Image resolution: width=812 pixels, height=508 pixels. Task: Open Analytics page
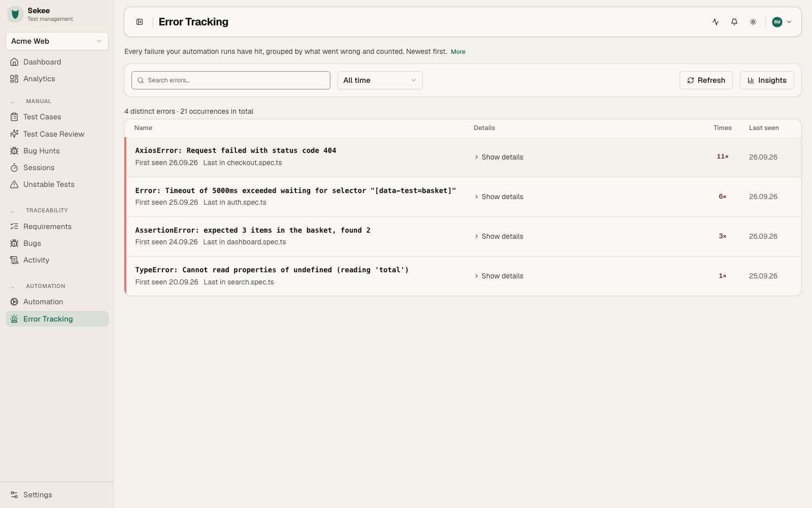tap(57, 79)
